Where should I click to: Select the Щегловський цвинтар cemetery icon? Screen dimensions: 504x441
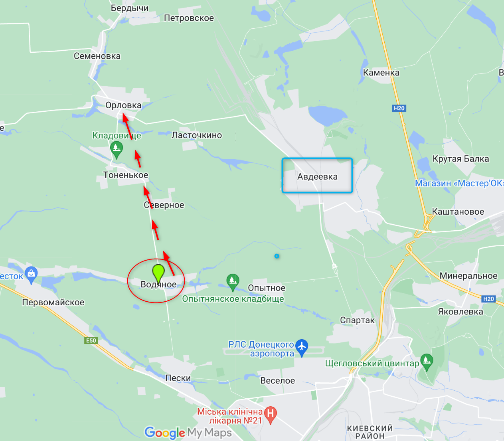[x=427, y=362]
